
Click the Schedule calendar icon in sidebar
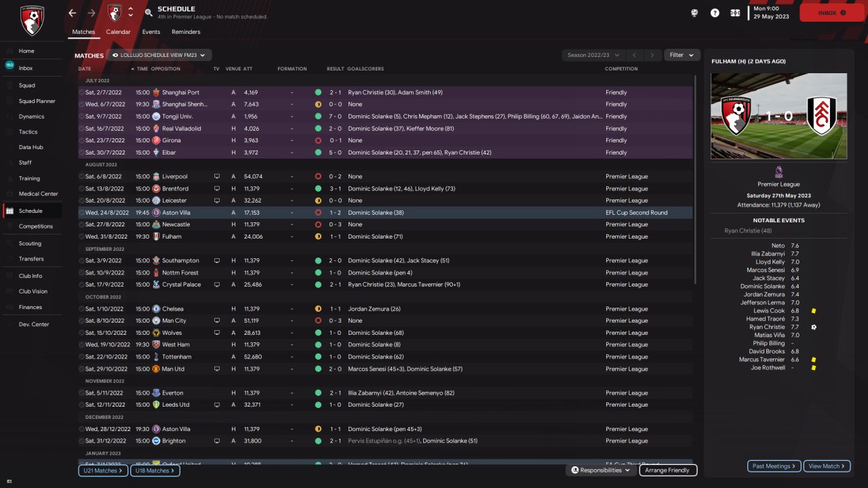pyautogui.click(x=9, y=211)
